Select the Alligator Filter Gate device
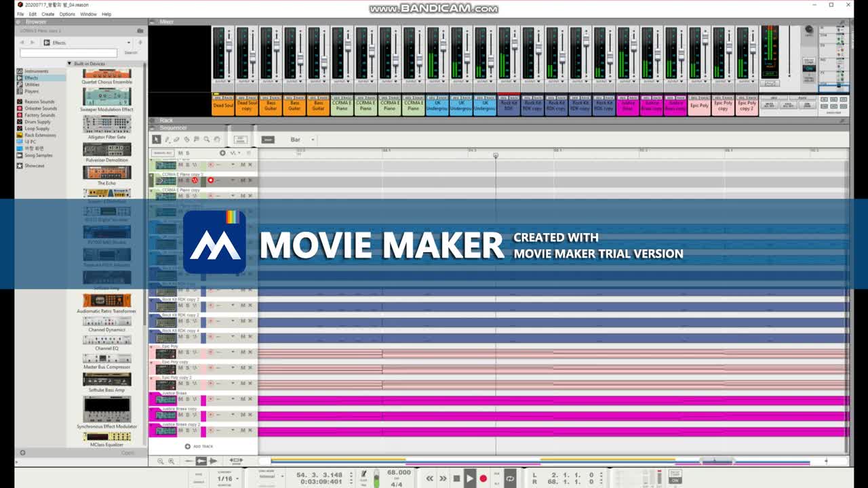Viewport: 868px width, 488px height. click(x=106, y=127)
